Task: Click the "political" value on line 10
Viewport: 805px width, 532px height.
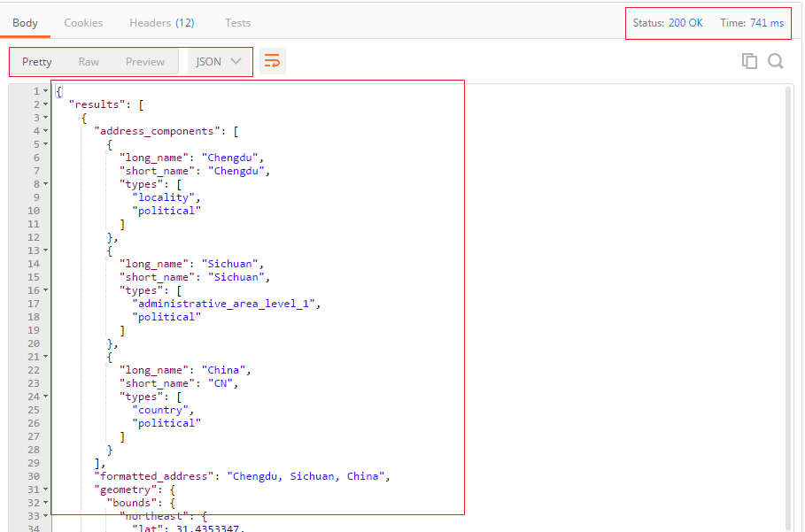Action: coord(166,211)
